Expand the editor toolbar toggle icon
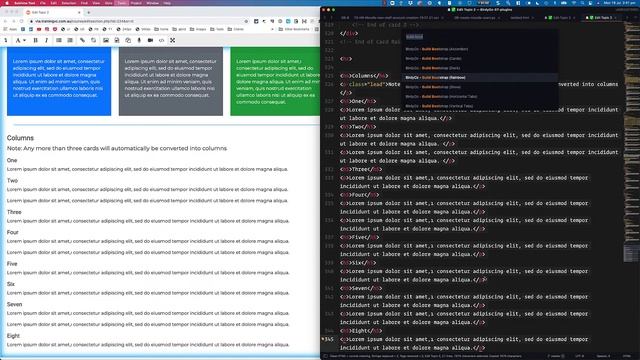The width and height of the screenshot is (640, 360). [x=6, y=40]
